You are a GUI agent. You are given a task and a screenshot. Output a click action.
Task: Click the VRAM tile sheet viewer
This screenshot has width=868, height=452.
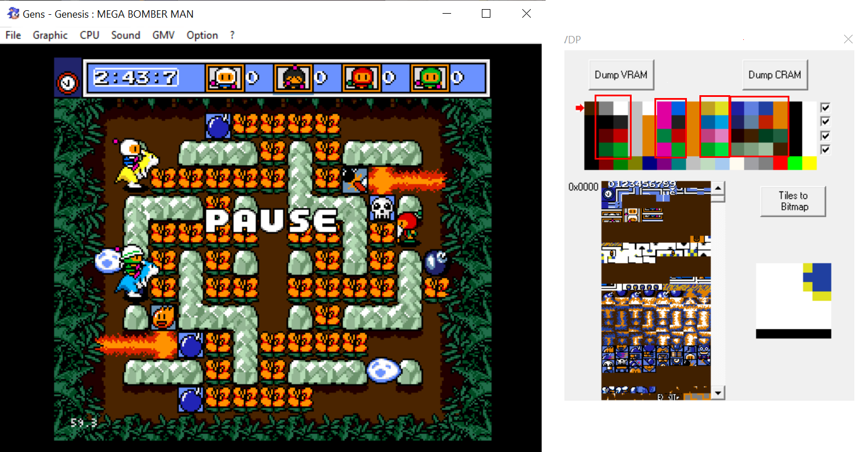coord(656,291)
